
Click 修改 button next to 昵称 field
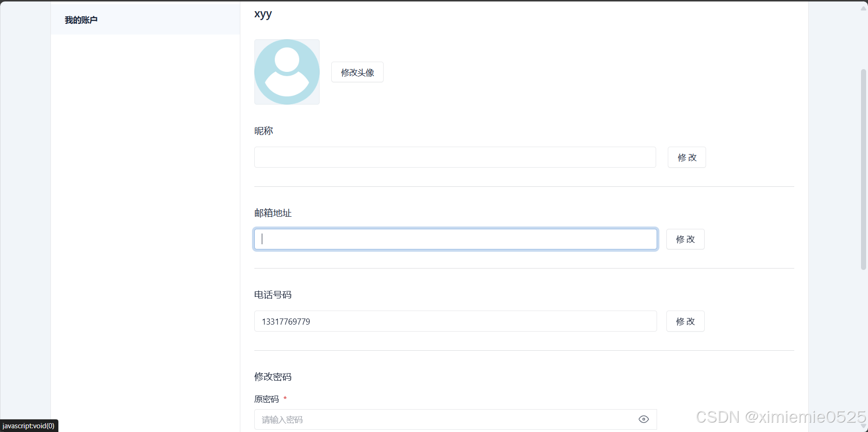click(687, 157)
